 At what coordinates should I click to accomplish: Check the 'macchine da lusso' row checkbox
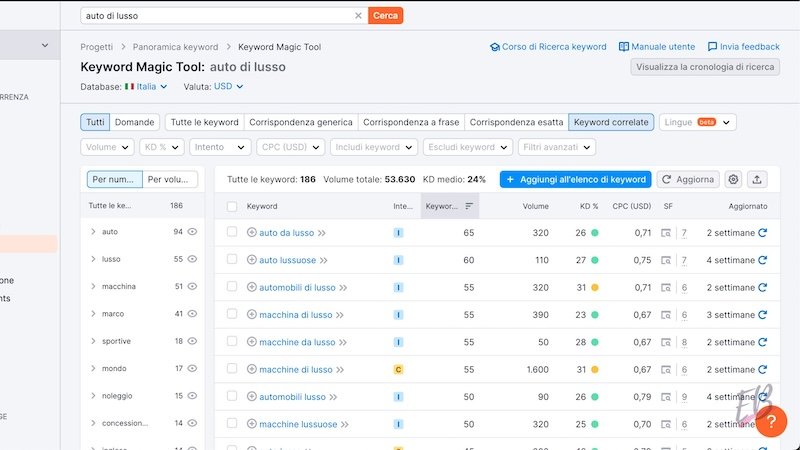click(x=232, y=341)
